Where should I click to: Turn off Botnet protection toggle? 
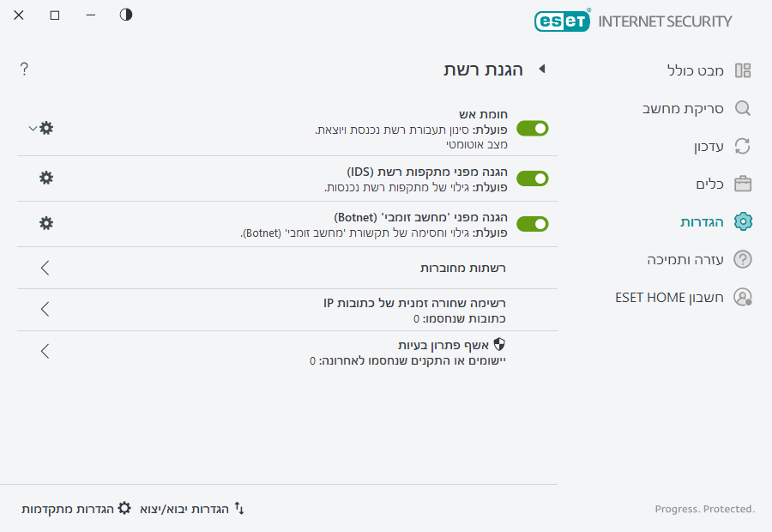[532, 224]
